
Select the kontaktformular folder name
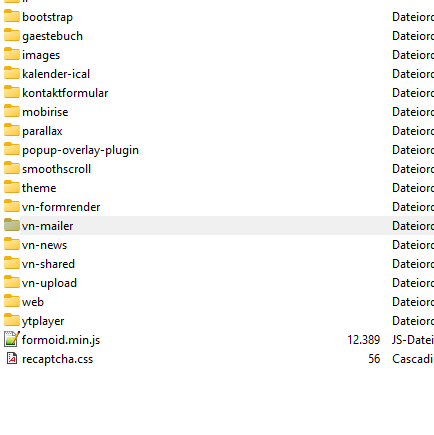(65, 93)
